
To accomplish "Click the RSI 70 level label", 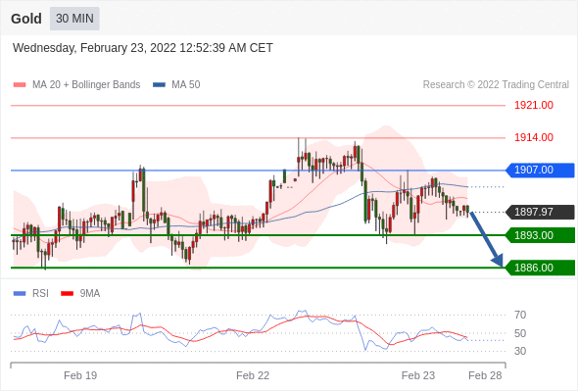I will pyautogui.click(x=520, y=315).
